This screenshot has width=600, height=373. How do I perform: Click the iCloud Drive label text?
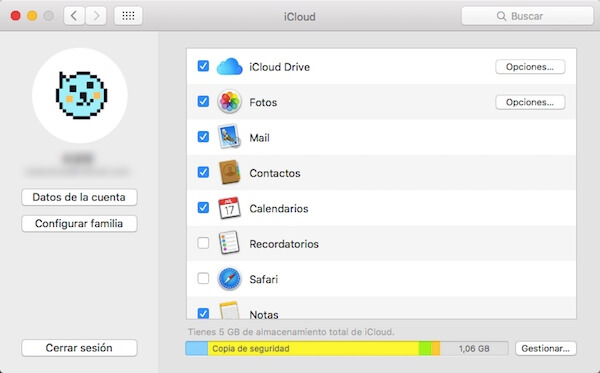click(280, 67)
